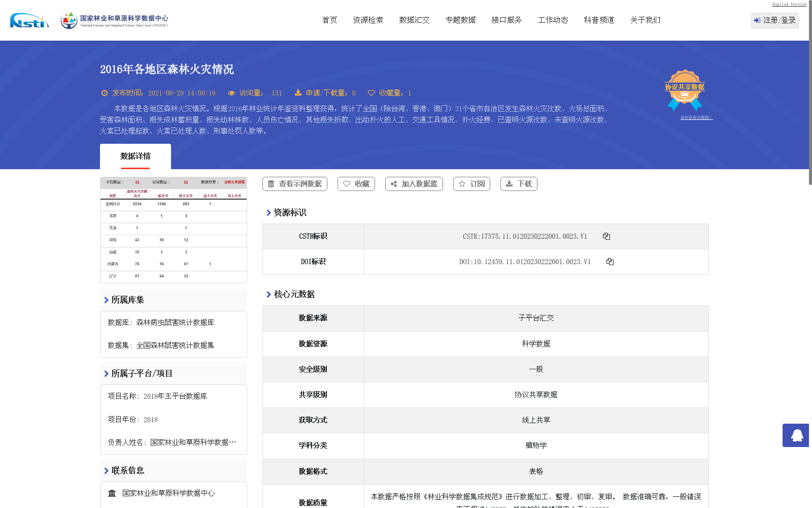This screenshot has width=812, height=508.
Task: Toggle the 联系信息 section chevron
Action: 107,471
